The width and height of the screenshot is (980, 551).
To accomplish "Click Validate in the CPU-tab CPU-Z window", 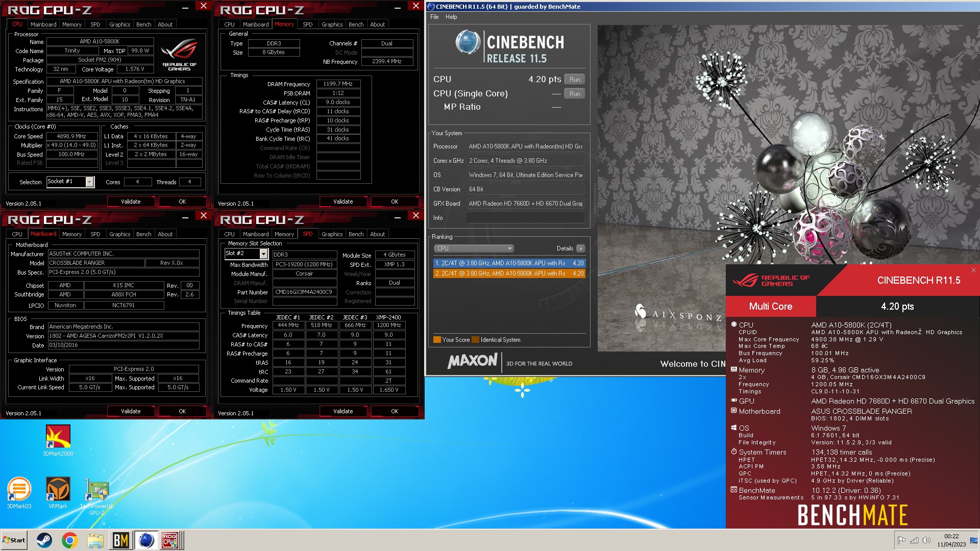I will pyautogui.click(x=131, y=202).
